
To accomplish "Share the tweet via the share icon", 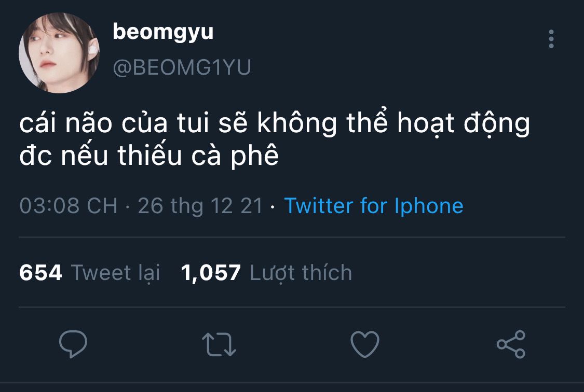I will [511, 344].
